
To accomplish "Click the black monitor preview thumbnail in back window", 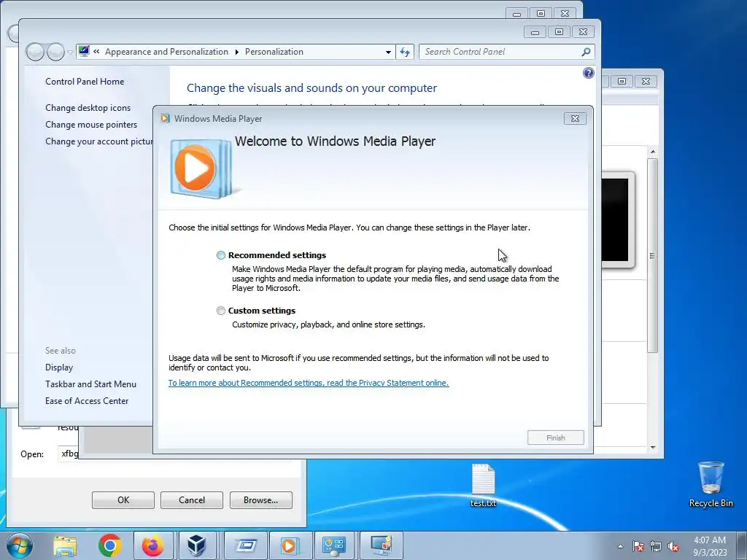I will point(617,219).
